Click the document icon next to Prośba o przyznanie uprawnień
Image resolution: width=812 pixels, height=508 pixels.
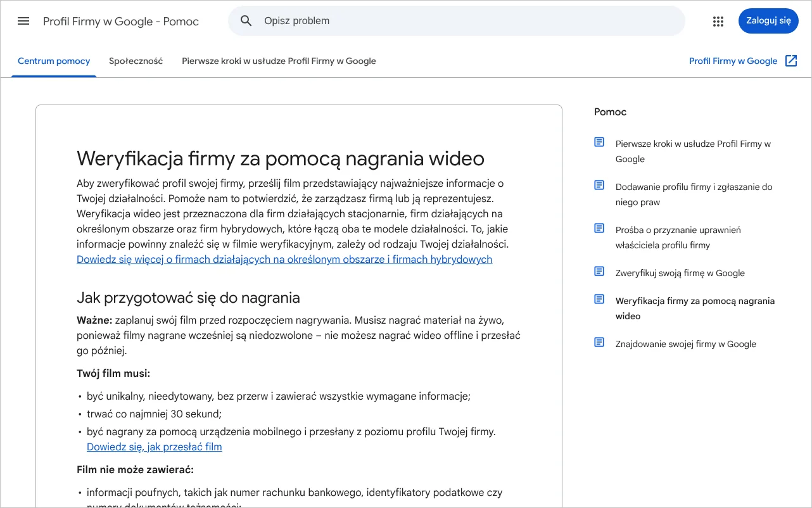click(x=599, y=228)
